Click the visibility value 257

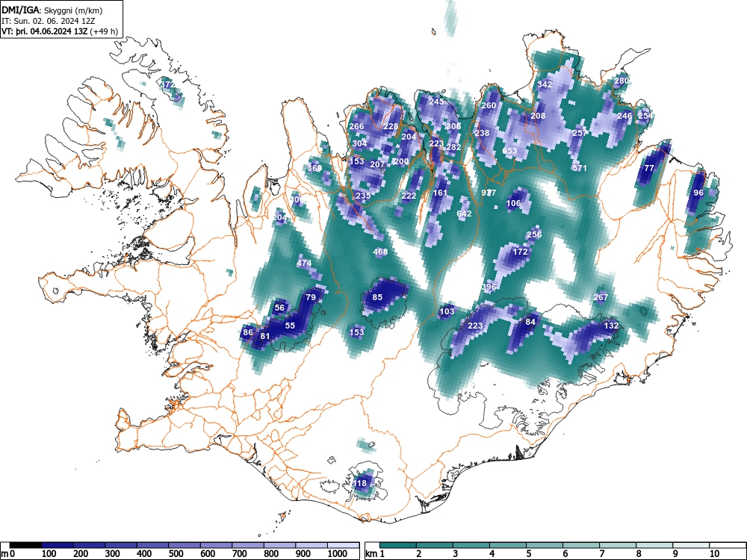(x=580, y=133)
